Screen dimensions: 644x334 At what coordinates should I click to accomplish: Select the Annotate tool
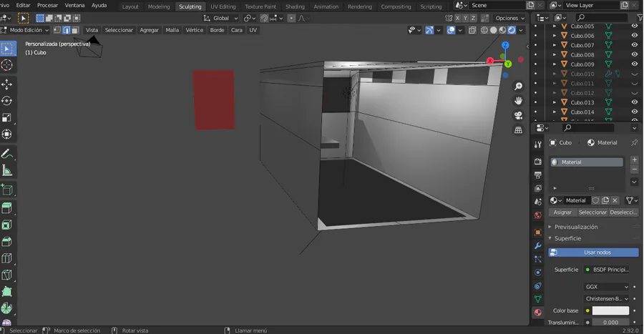tap(7, 154)
